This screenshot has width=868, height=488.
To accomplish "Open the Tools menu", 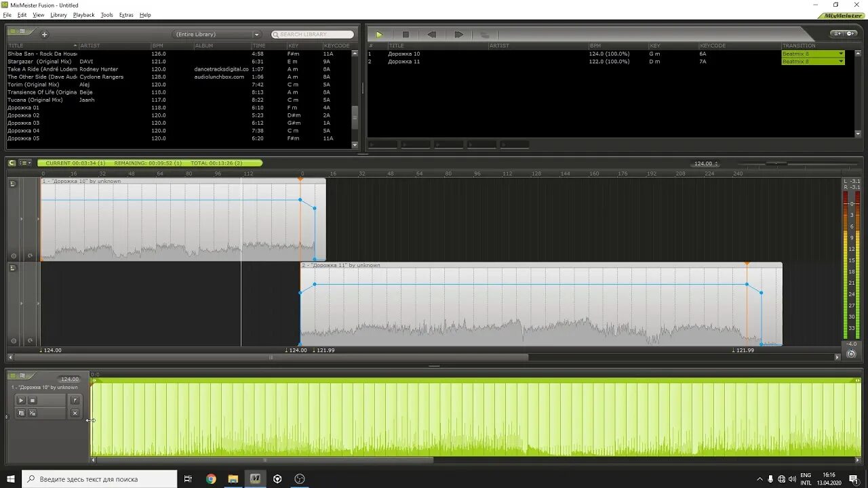I will pos(107,15).
